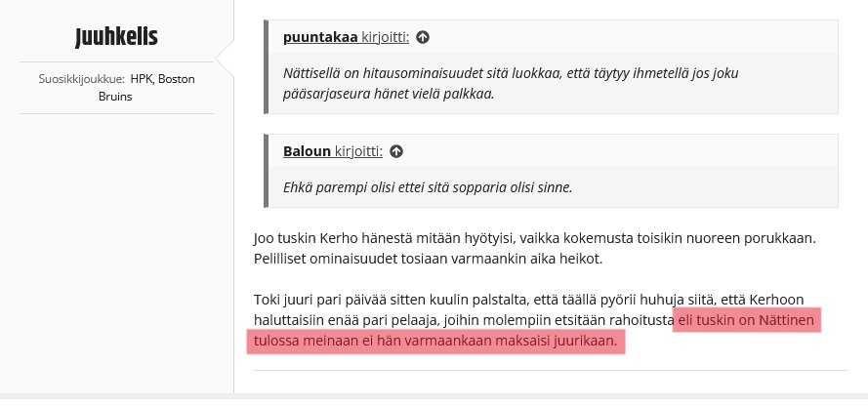Image resolution: width=868 pixels, height=406 pixels.
Task: Click the line "Pelilliset ominaisuudet tosiaan varmaankin"
Action: click(429, 258)
